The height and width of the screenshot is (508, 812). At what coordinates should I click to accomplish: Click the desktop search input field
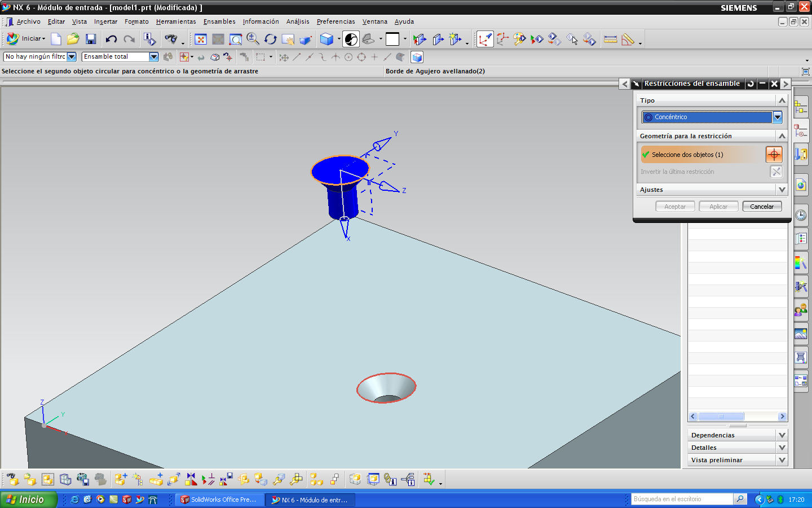pyautogui.click(x=682, y=499)
